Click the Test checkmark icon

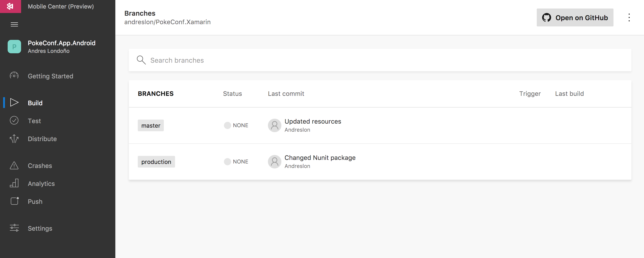point(14,120)
